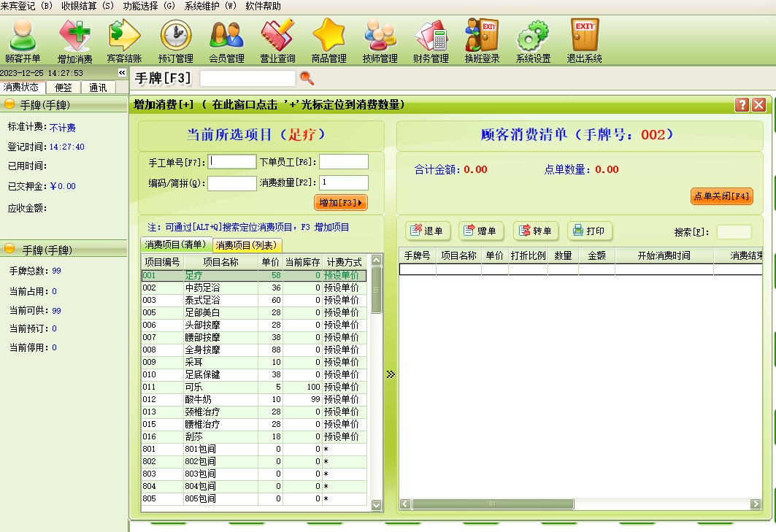Open the 功能选择 menu

tap(149, 6)
